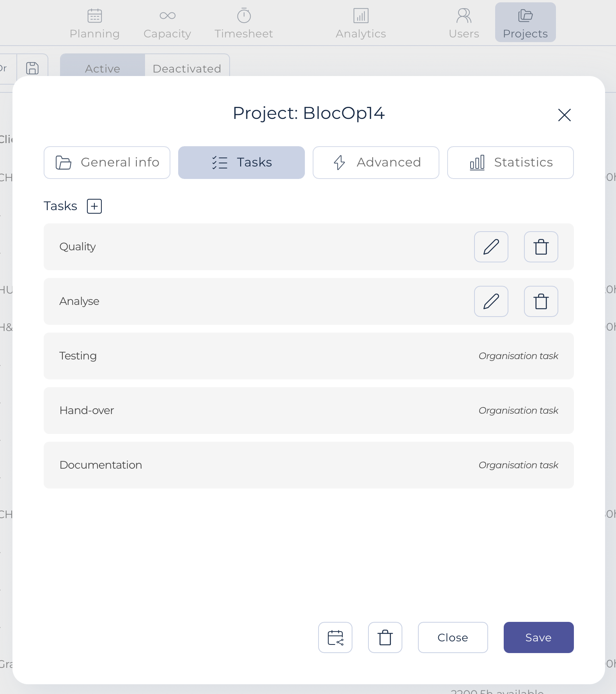Click the Save button
Viewport: 616px width, 694px height.
coord(539,637)
